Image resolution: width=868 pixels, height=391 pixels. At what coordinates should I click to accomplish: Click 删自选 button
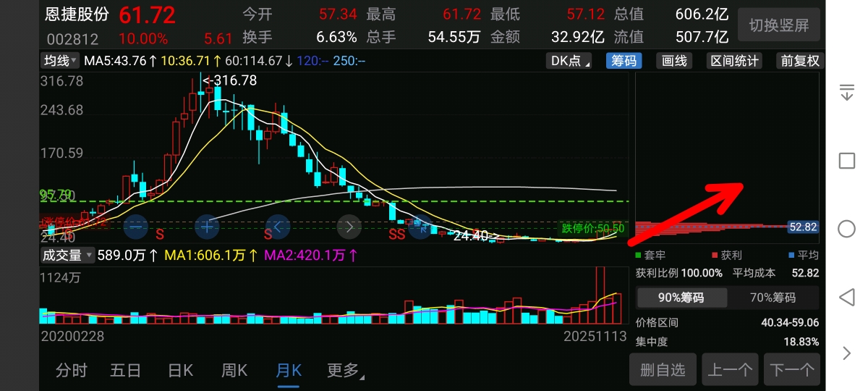tap(663, 370)
